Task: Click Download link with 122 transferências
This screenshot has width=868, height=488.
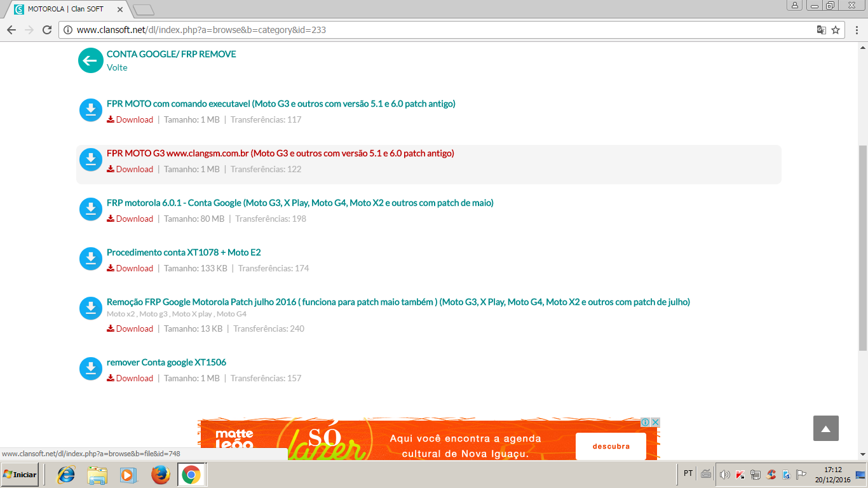Action: point(130,169)
